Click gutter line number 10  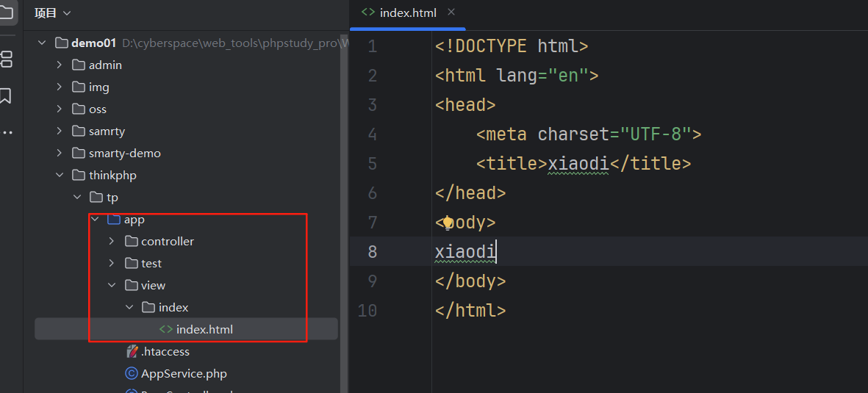367,311
